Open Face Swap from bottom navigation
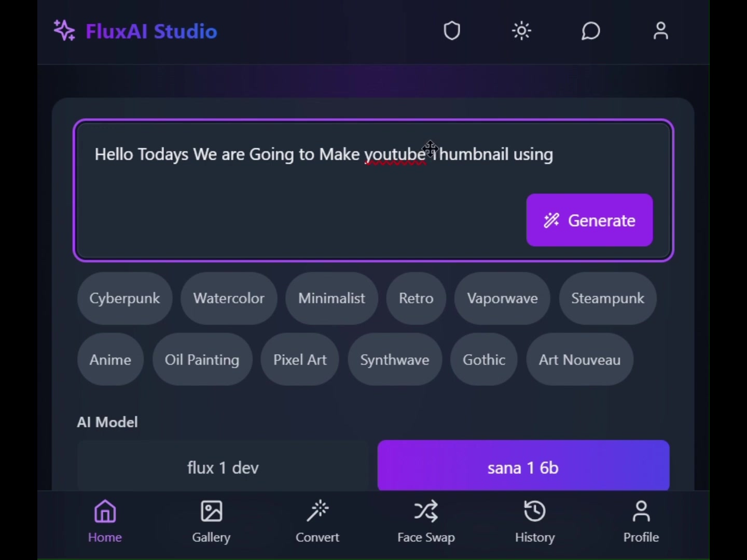Viewport: 747px width, 560px height. (x=426, y=522)
